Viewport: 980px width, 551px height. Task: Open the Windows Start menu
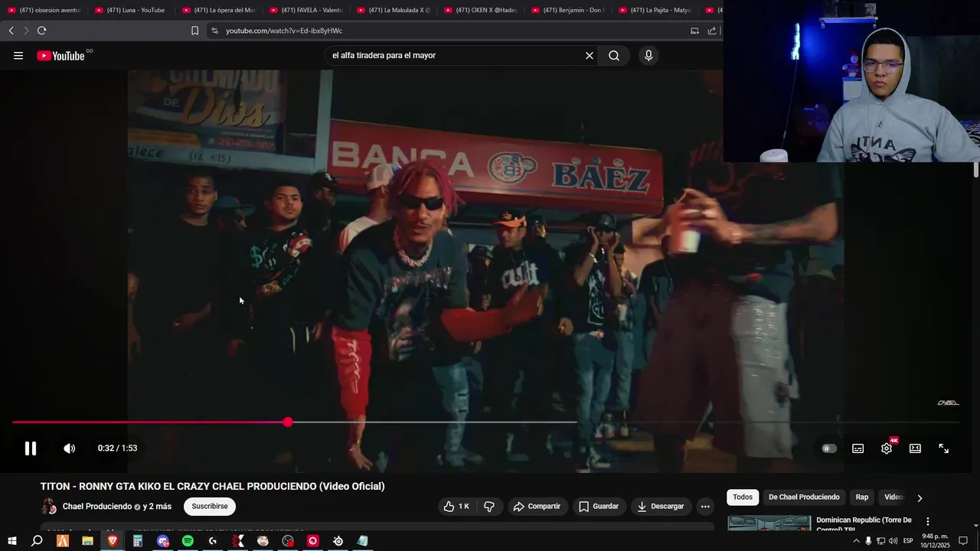(x=11, y=541)
